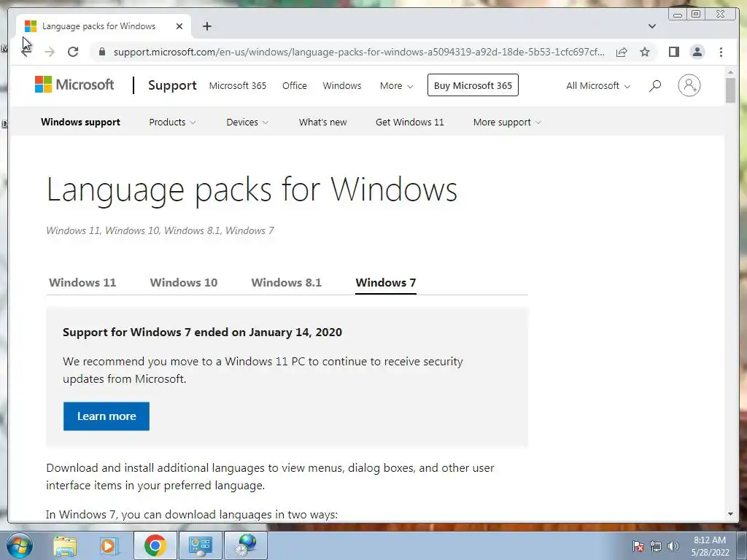This screenshot has width=747, height=560.
Task: Expand the All Microsoft dropdown
Action: click(x=598, y=86)
